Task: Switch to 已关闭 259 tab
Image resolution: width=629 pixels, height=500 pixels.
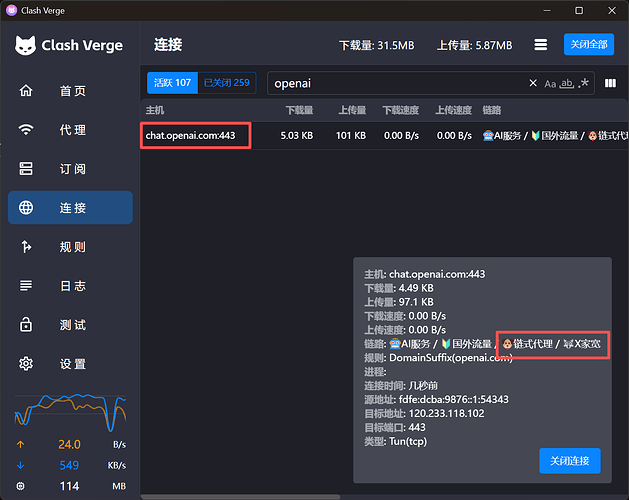Action: 227,83
